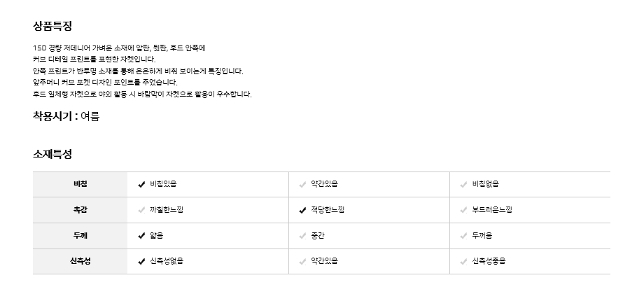Click the 비침 row header cell
This screenshot has height=294, width=644.
[80, 184]
